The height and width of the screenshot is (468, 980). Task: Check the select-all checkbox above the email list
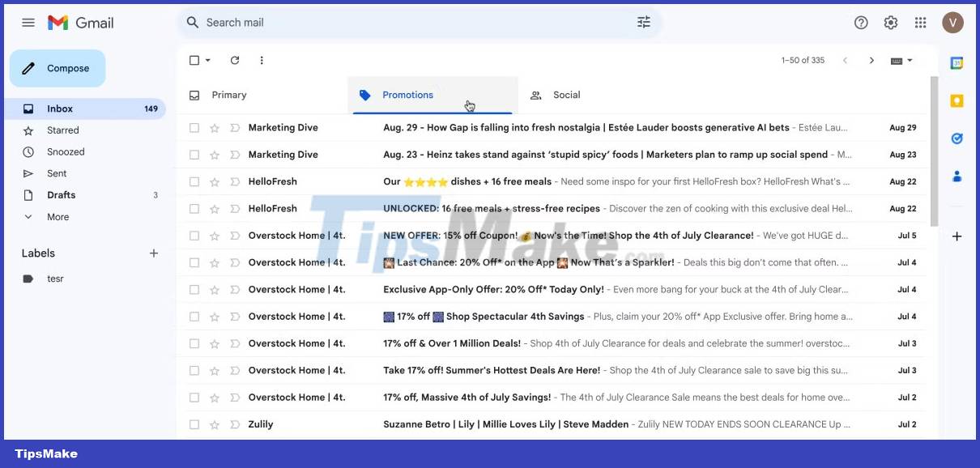(x=194, y=60)
